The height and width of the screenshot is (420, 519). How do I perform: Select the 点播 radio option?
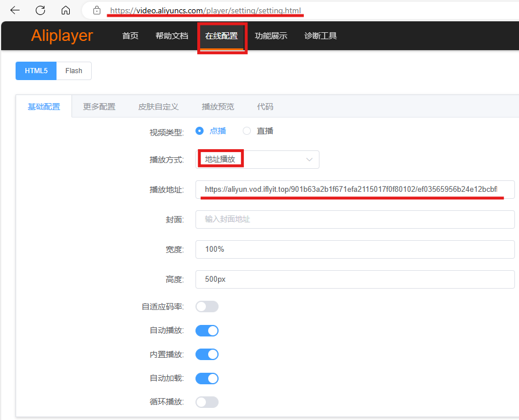tap(211, 131)
